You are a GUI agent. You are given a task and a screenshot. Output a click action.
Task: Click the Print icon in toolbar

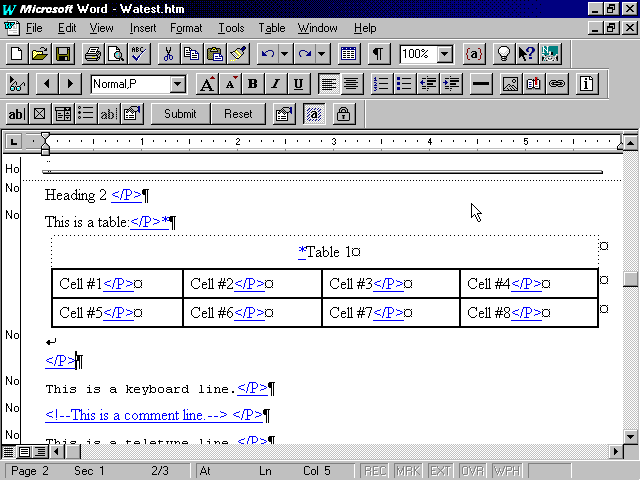tap(92, 54)
